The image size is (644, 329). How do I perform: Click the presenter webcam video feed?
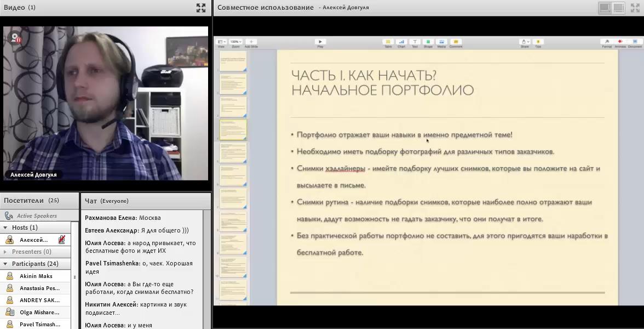click(106, 103)
